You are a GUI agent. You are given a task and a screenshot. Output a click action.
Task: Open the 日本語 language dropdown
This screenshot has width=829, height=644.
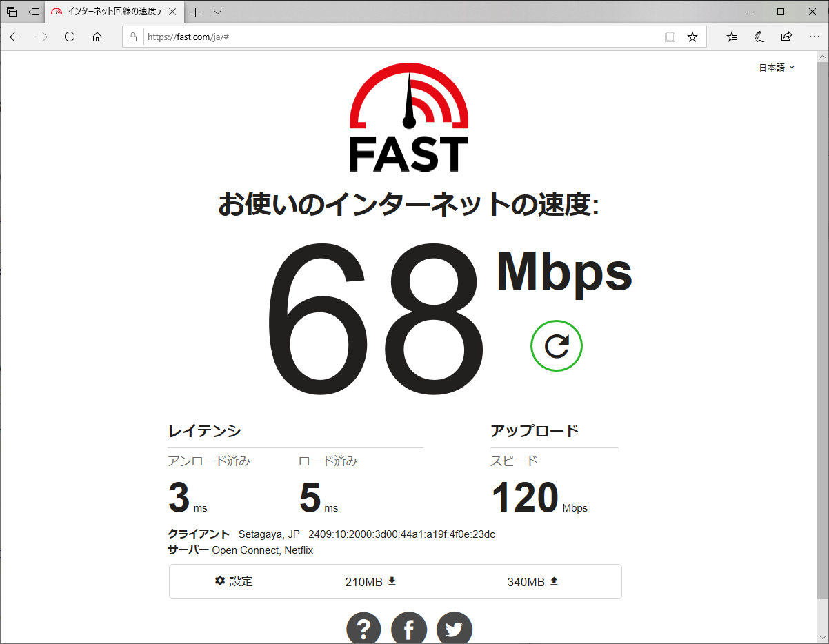coord(777,68)
